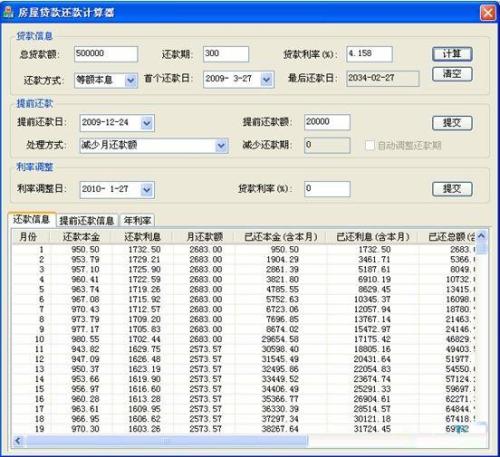This screenshot has height=457, width=500.
Task: Select the cell 7696.85 in month 8
Action: 282,319
